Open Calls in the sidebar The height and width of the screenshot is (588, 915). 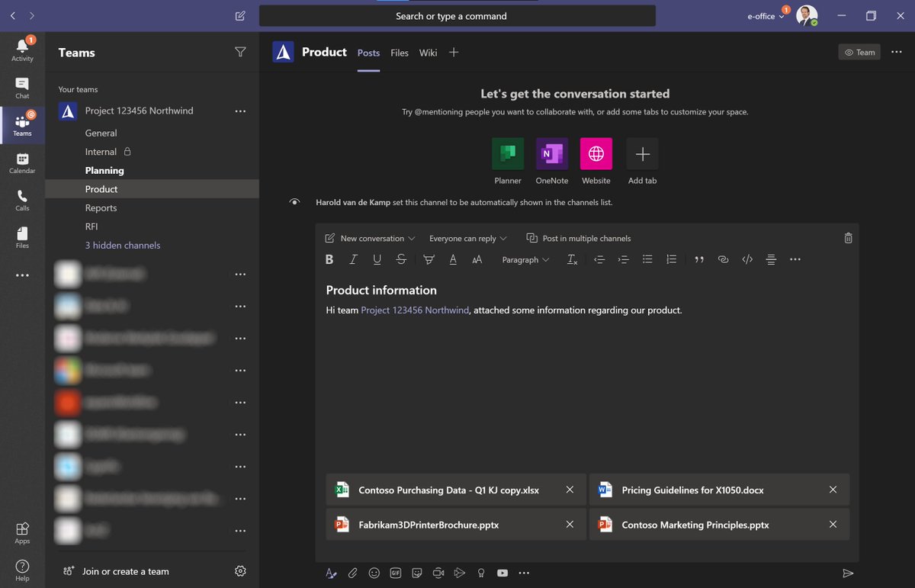coord(22,201)
